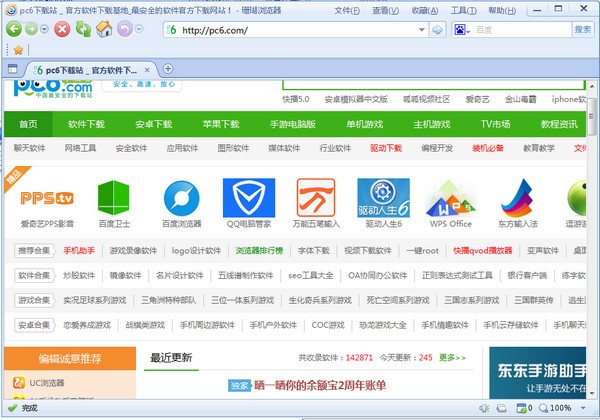This screenshot has width=600, height=420.
Task: Click the favorites star icon
Action: (x=18, y=50)
